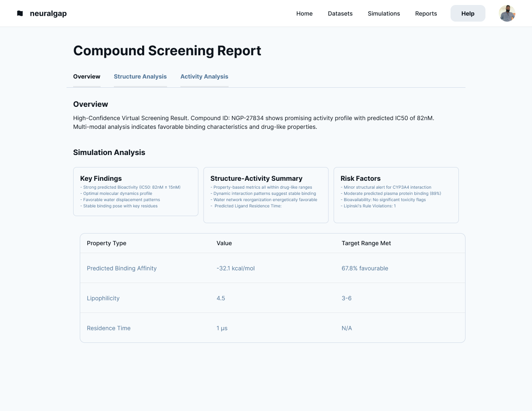Select the Structure-Activity Summary card

click(x=266, y=195)
